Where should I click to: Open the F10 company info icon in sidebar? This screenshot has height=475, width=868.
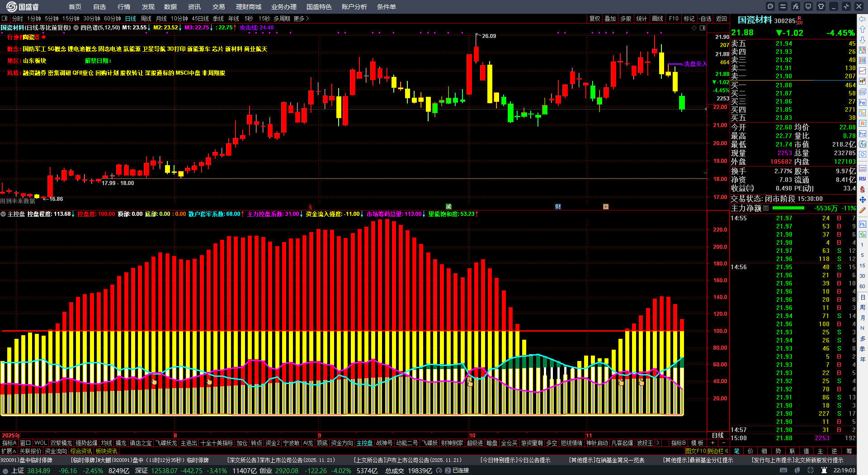click(x=863, y=103)
